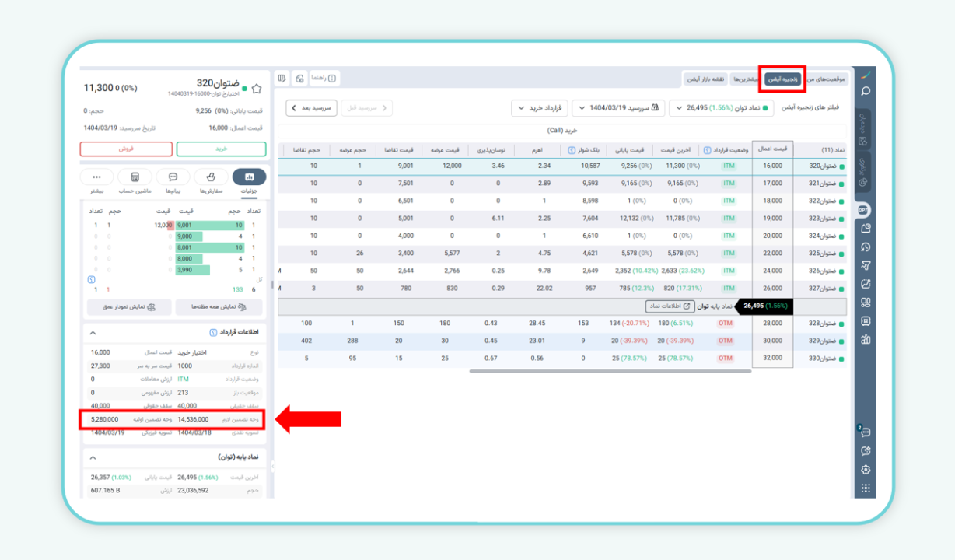The image size is (955, 560).
Task: Open the سررسید 1404/03/19 expiry dropdown
Action: pos(619,108)
